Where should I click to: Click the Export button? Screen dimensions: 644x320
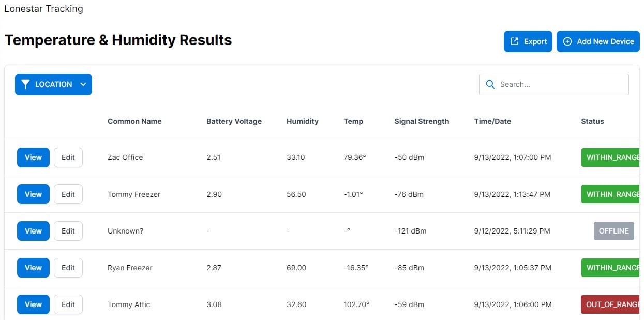click(528, 41)
